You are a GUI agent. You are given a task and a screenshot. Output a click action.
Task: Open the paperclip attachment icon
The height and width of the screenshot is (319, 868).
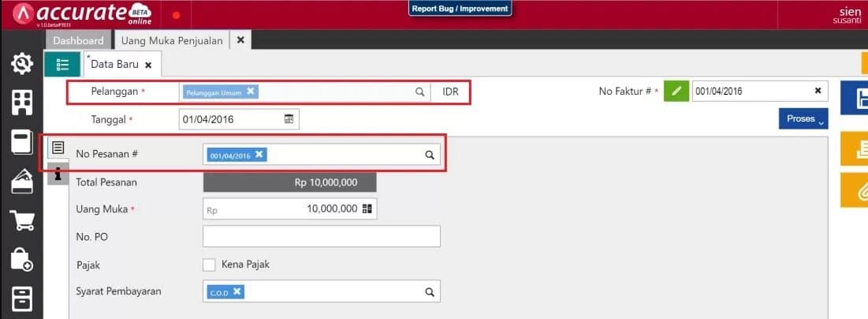856,190
